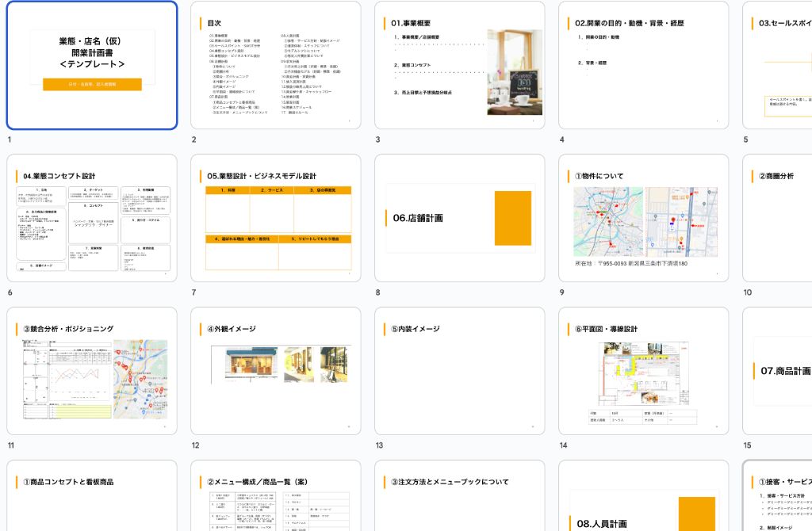Select slide 3 titled 01.事業概要
812x531 pixels.
460,65
